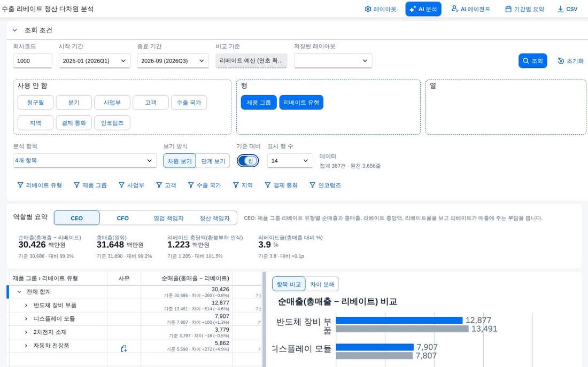This screenshot has width=588, height=367.
Task: Open the AI 에이전트 assistant
Action: [x=470, y=9]
